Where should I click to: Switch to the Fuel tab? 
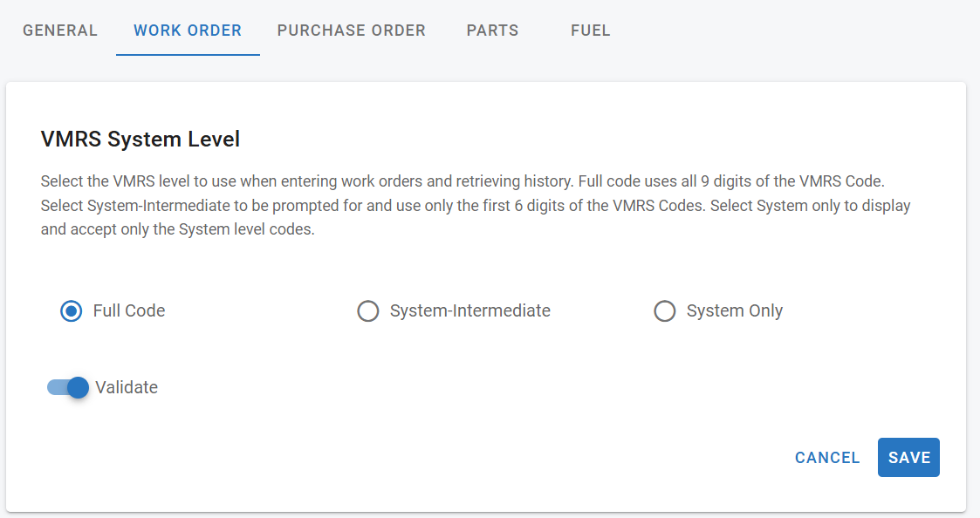(590, 31)
